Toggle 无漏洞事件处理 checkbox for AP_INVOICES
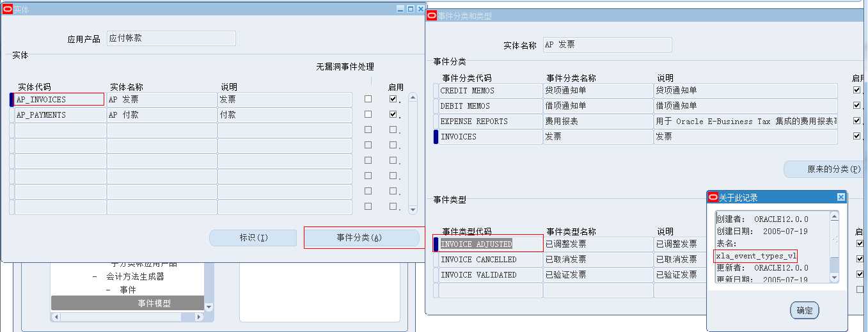 tap(368, 99)
